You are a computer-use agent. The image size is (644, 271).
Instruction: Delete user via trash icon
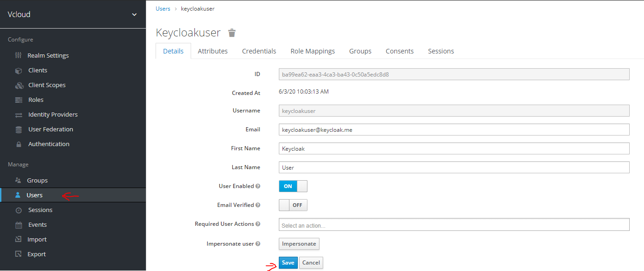click(232, 33)
